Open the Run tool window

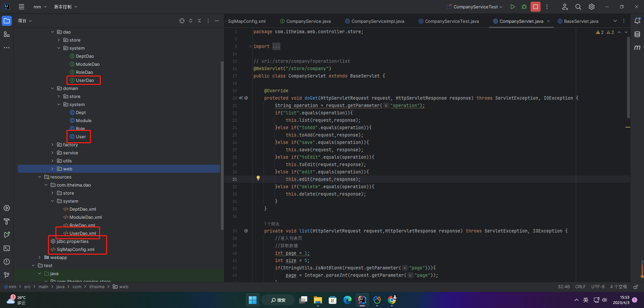coord(7,235)
